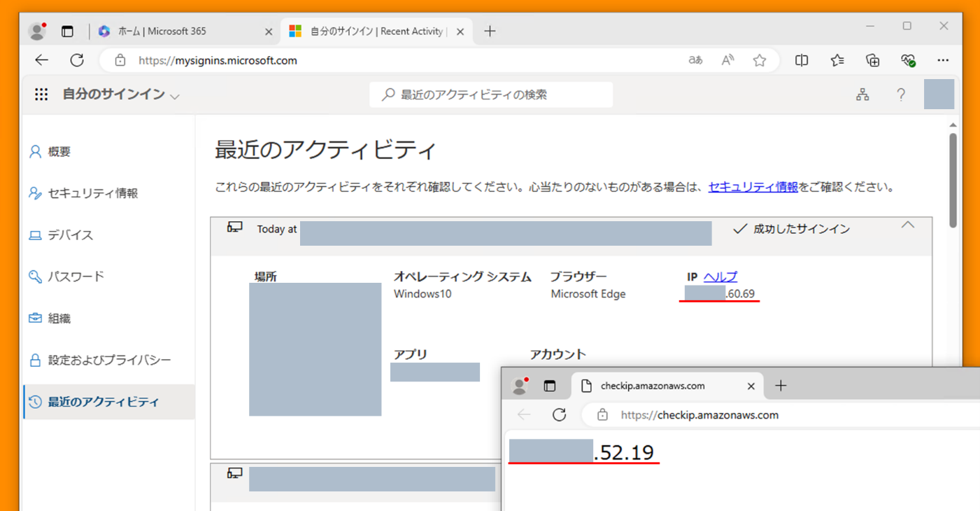This screenshot has height=511, width=980.
Task: Click the 最近のアクティビティ page heading
Action: coord(325,150)
